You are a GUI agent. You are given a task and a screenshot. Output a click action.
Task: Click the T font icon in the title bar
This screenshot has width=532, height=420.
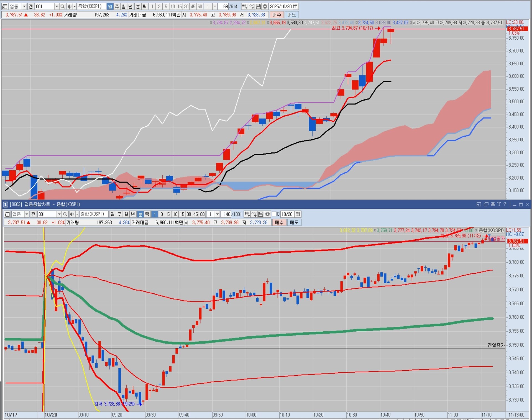pos(499,204)
